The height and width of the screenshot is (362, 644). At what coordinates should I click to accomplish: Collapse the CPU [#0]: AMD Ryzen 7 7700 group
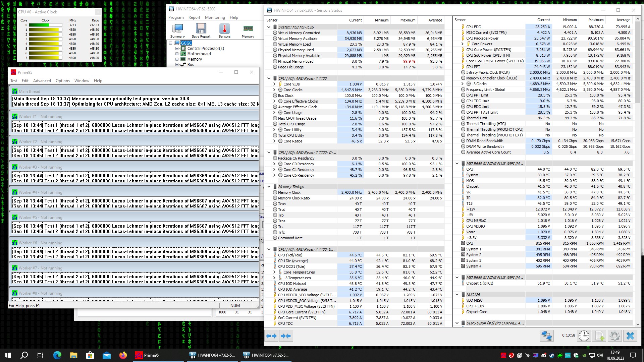269,78
